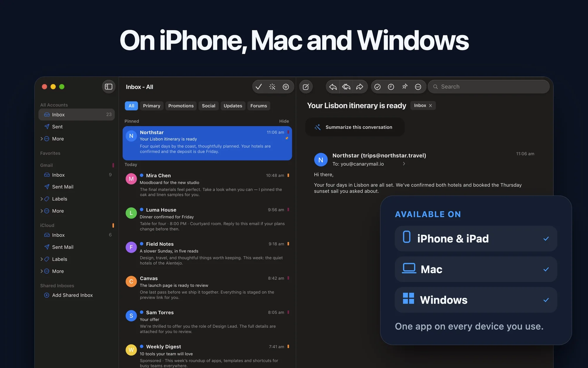This screenshot has width=588, height=368.
Task: Expand Labels under iCloud
Action: point(42,259)
